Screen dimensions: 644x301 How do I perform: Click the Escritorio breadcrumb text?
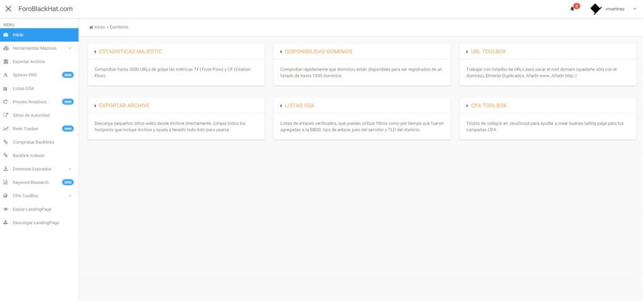[119, 27]
